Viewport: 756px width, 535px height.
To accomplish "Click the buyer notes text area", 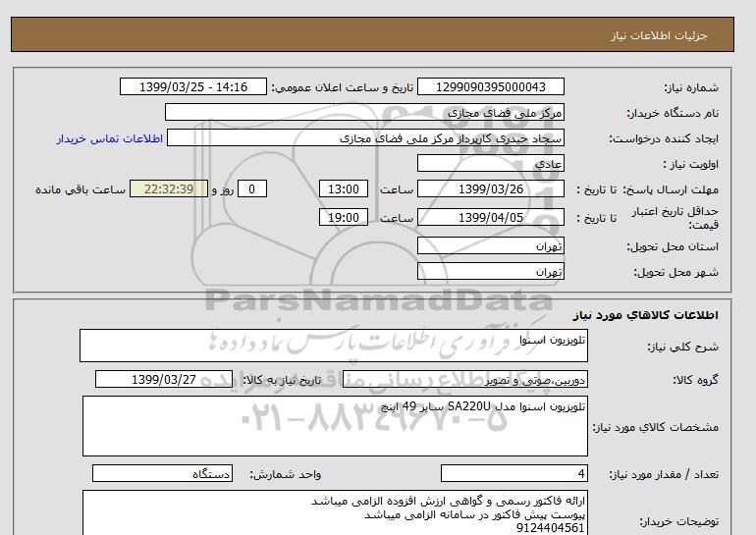I will point(335,513).
